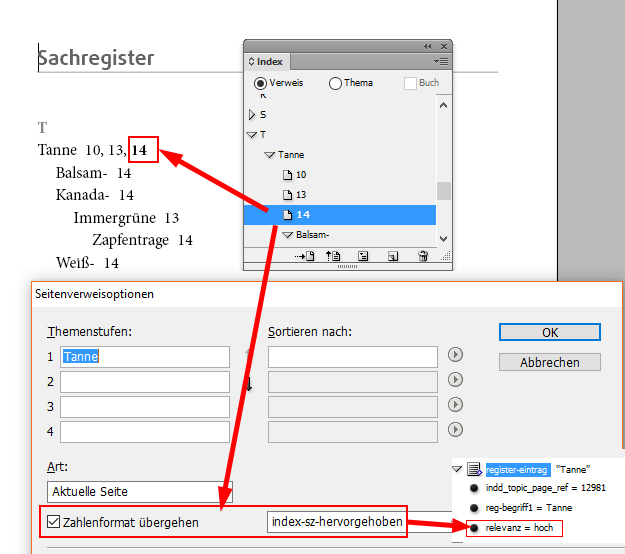The image size is (625, 554).
Task: Collapse the Index panel with double-arrow icon
Action: (428, 46)
